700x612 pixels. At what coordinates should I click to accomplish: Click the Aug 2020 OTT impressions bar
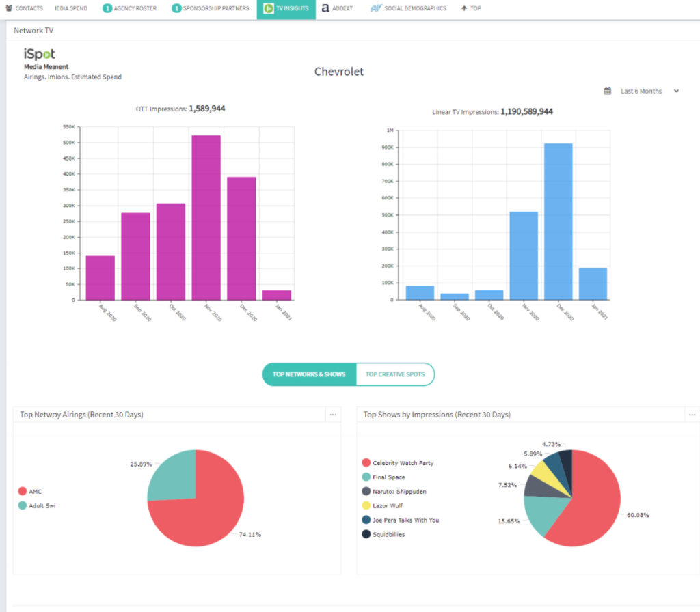pos(100,278)
